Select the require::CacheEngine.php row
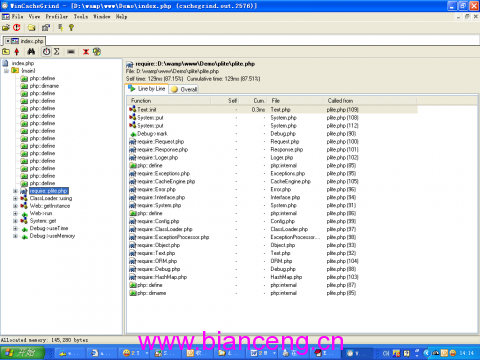 pos(273,182)
